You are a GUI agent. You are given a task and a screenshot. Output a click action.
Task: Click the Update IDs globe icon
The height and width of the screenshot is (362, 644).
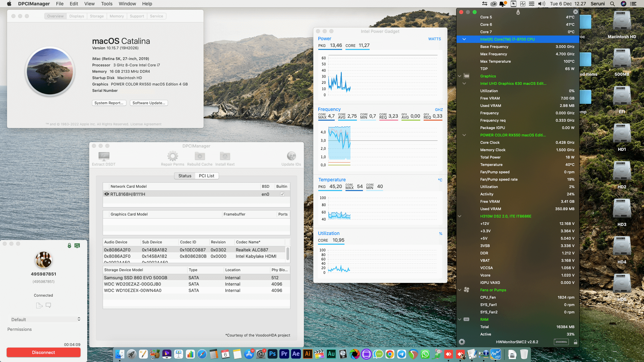pyautogui.click(x=291, y=156)
